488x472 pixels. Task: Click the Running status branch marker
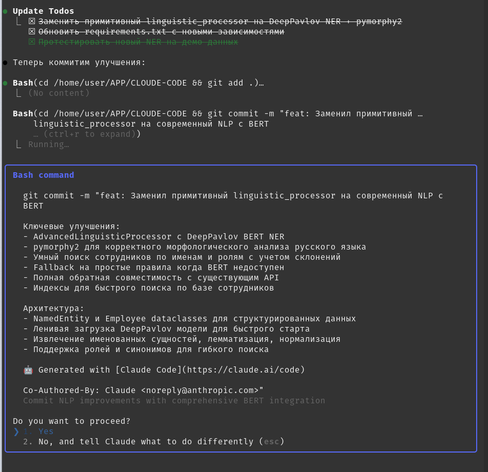coord(19,144)
